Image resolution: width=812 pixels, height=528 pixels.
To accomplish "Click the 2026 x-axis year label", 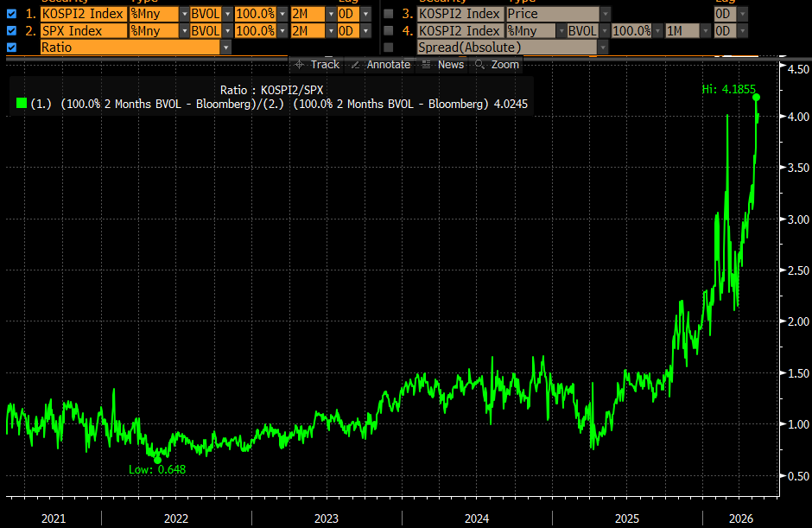I will 741,518.
